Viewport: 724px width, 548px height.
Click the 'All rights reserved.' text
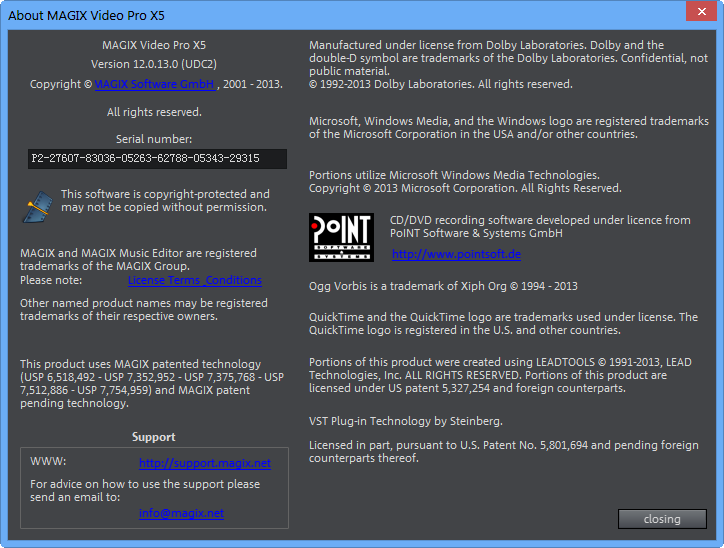tap(154, 112)
